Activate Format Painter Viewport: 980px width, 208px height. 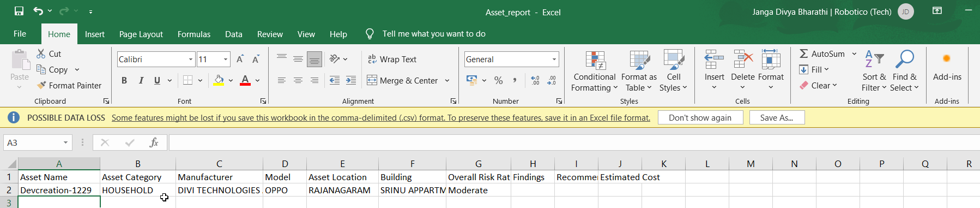pyautogui.click(x=69, y=85)
